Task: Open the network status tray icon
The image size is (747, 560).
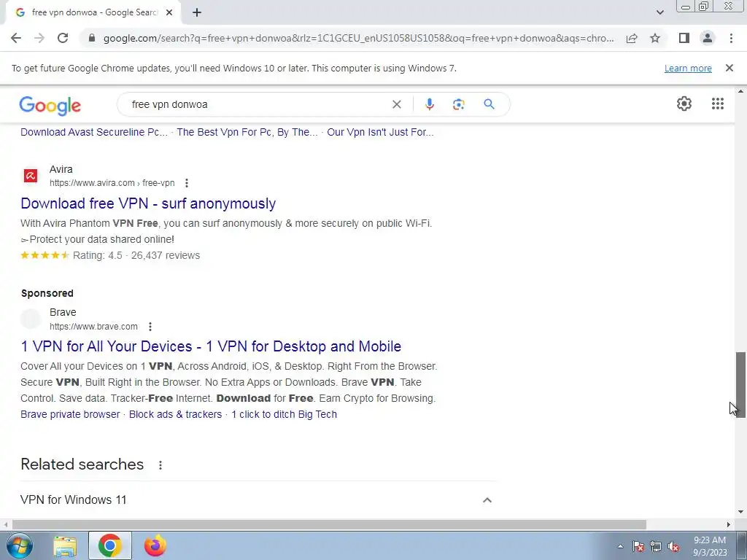Action: click(x=656, y=546)
